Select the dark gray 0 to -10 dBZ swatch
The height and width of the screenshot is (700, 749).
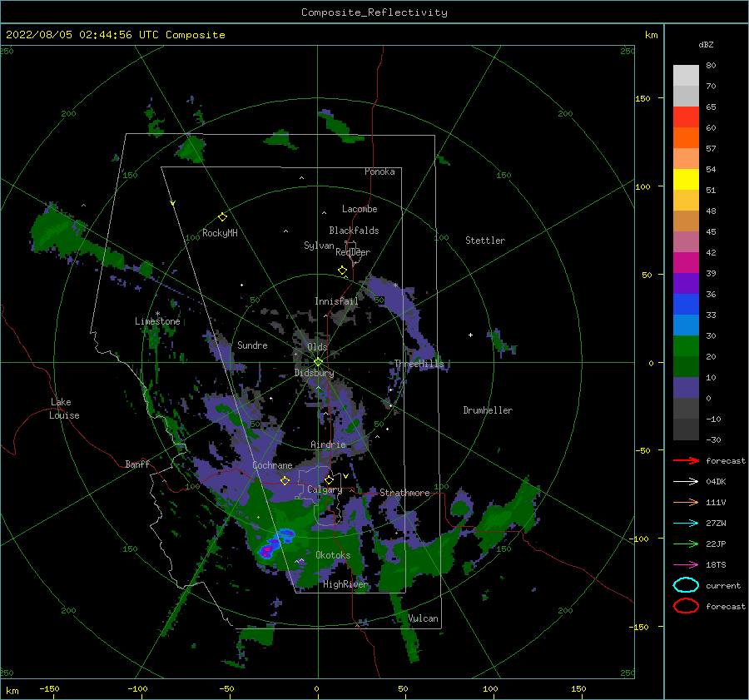tap(686, 409)
